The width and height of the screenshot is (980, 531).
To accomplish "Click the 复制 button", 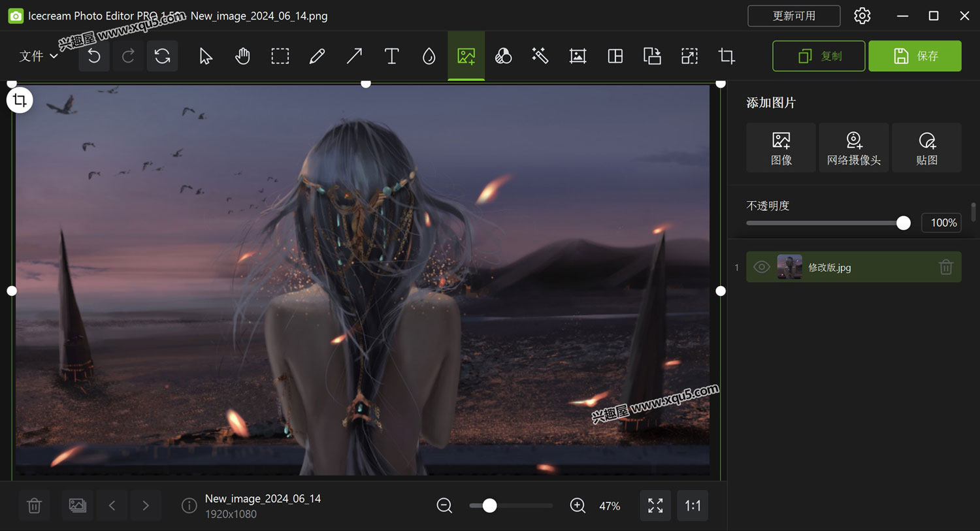I will (819, 56).
